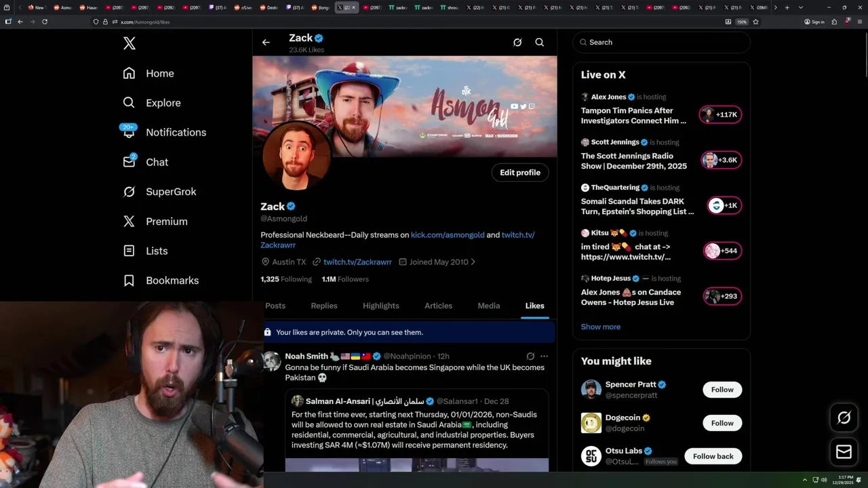Open browser extensions puzzle icon
This screenshot has width=868, height=488.
834,22
